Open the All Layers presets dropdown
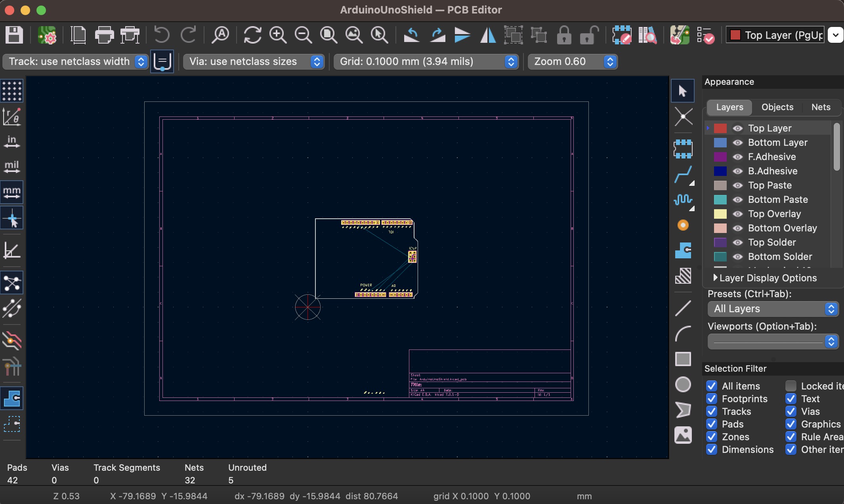Image resolution: width=844 pixels, height=504 pixels. 773,309
